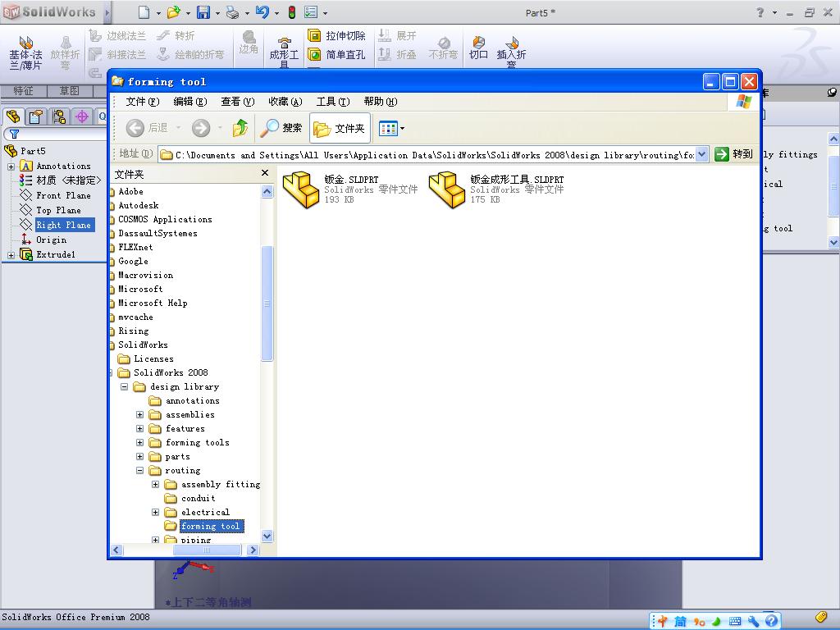Select Origin in feature tree
Viewport: 840px width, 630px height.
pos(44,240)
